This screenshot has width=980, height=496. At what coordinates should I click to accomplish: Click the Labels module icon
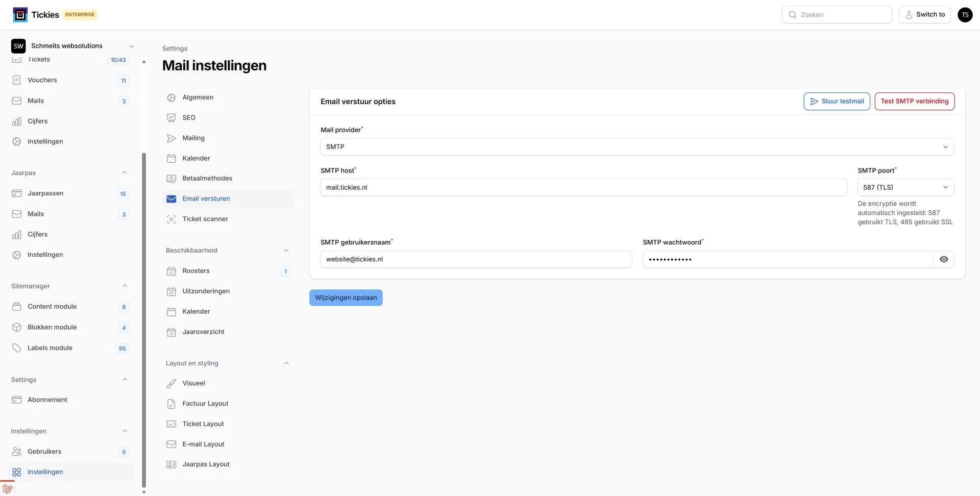tap(17, 348)
